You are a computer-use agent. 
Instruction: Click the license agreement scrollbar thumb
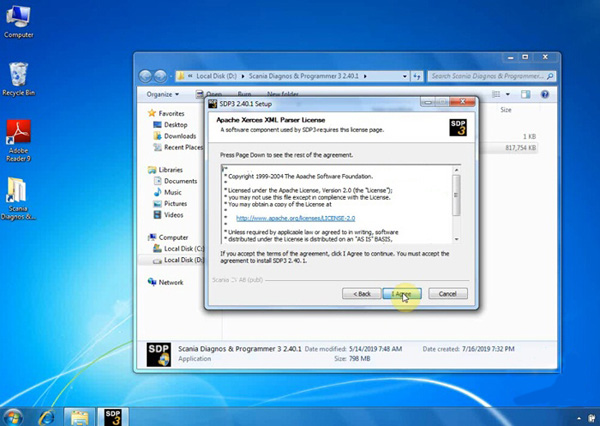coord(456,195)
